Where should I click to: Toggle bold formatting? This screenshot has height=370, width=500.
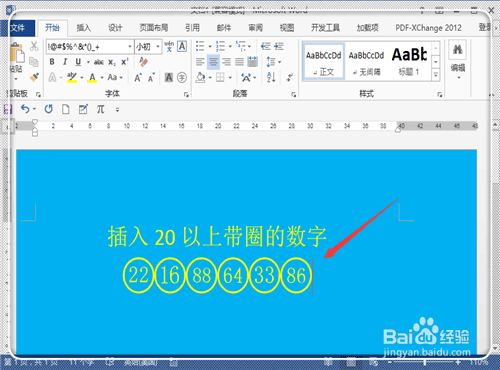tap(52, 62)
